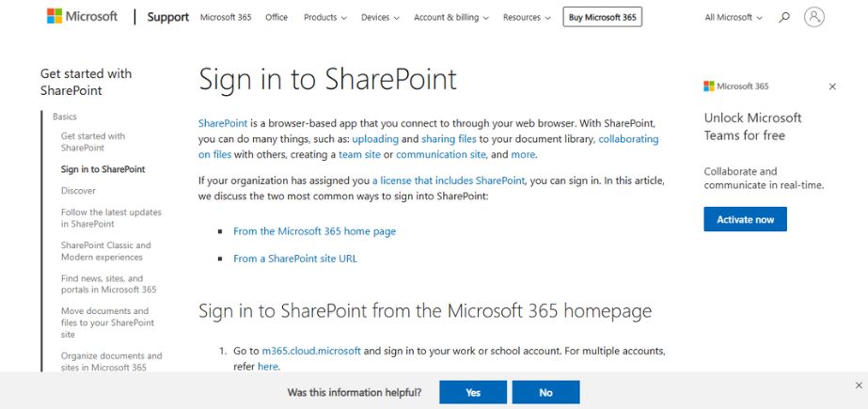
Task: Answer No to helpful question
Action: pyautogui.click(x=545, y=392)
